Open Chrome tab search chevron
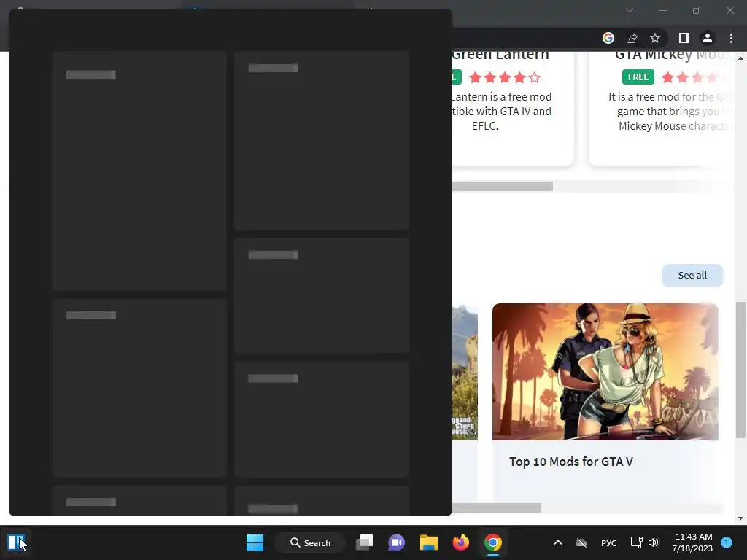Viewport: 747px width, 560px height. click(x=630, y=10)
